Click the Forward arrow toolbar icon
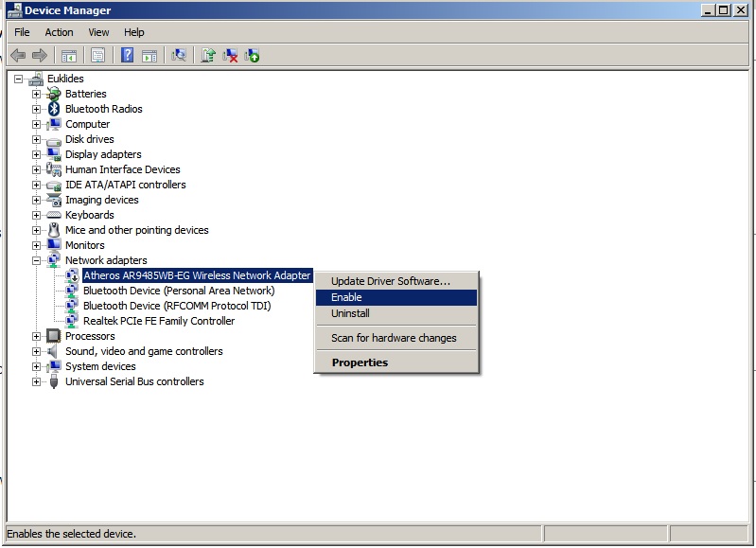Viewport: 756px width, 548px height. [40, 56]
